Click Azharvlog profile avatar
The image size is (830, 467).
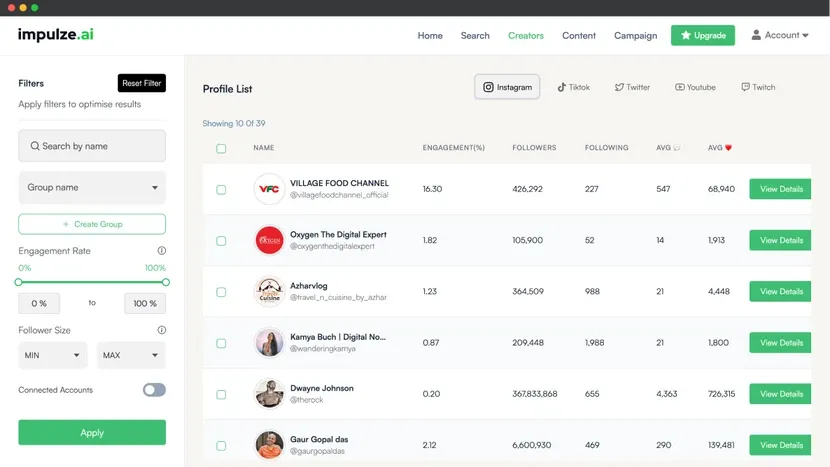pos(269,291)
